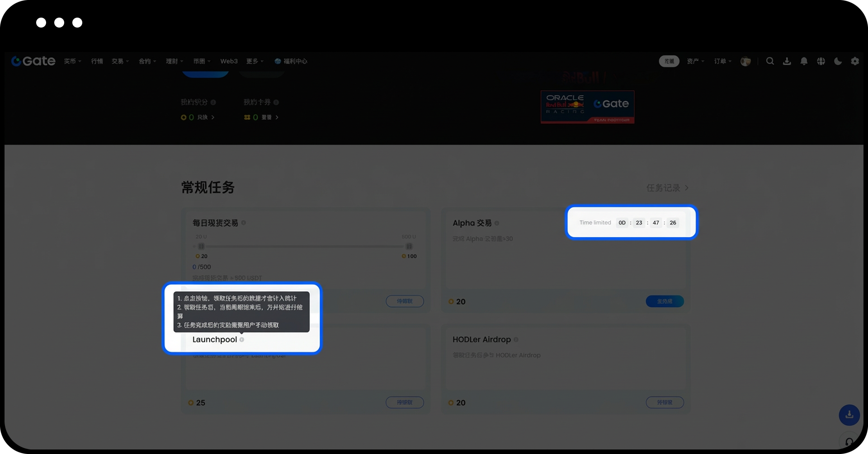This screenshot has width=868, height=454.
Task: Click the solid blue Alpha 交易 task button
Action: click(x=665, y=301)
